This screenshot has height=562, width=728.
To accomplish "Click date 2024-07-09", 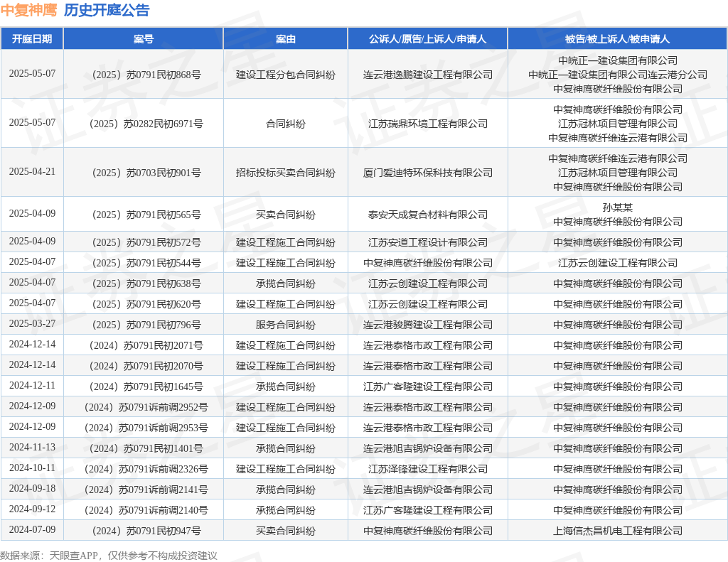I will [32, 529].
